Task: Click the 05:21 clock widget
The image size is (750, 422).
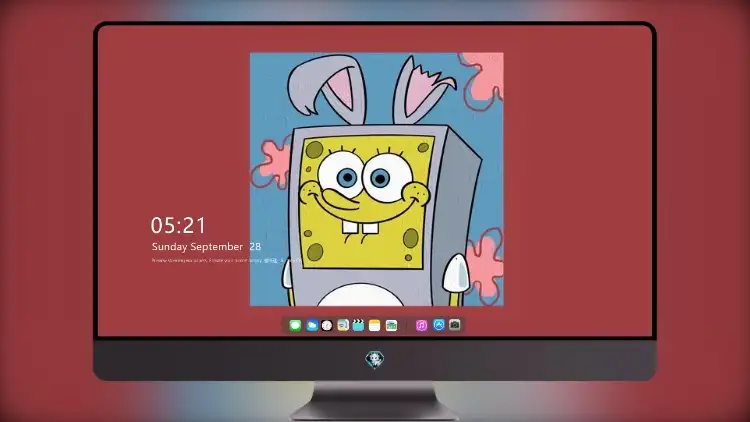Action: [x=178, y=225]
